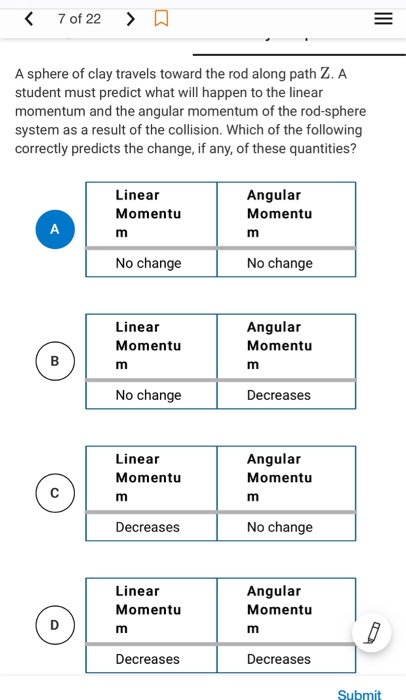Submit the selected answer
406x700 pixels.
point(359,694)
